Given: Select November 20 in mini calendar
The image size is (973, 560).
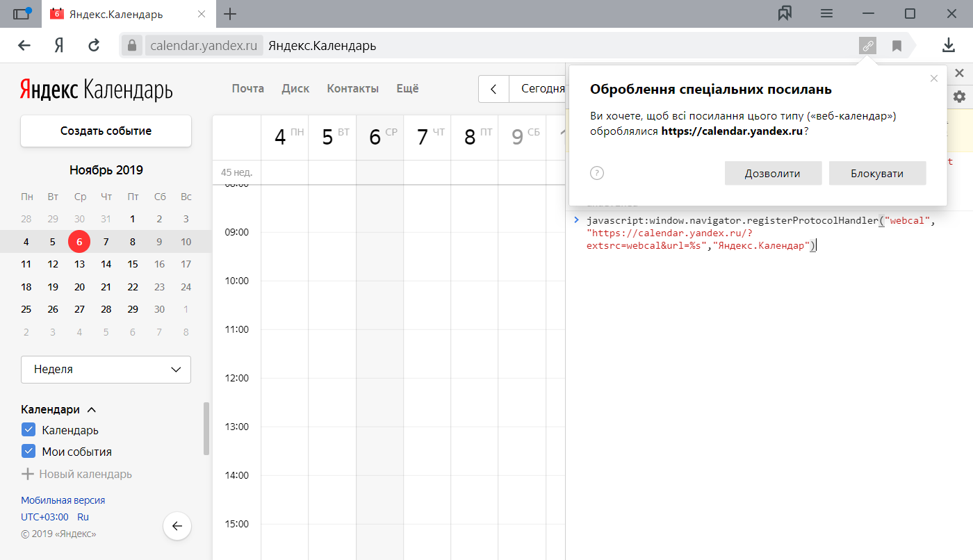Looking at the screenshot, I should coord(79,287).
